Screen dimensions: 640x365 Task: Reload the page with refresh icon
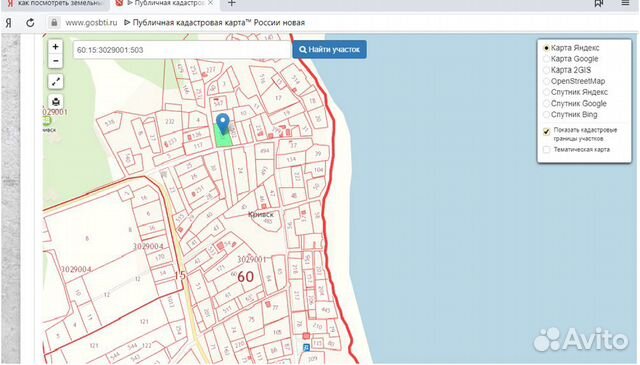30,23
